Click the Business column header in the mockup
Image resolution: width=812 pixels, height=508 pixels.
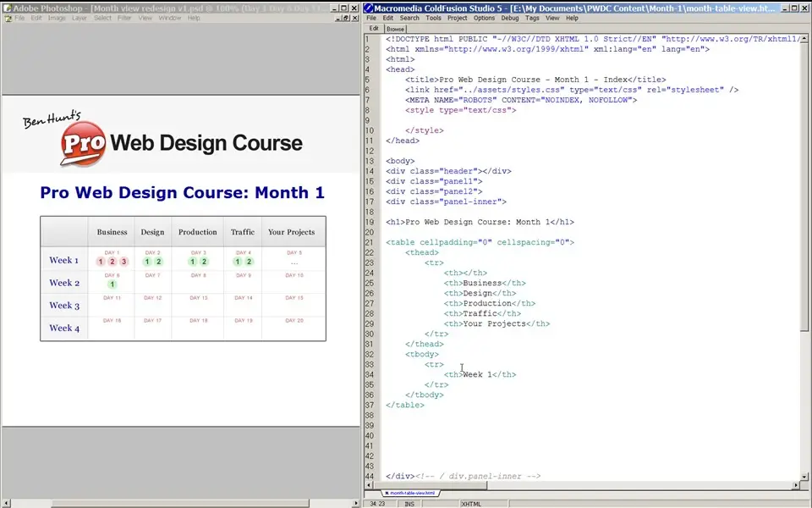[x=112, y=232]
